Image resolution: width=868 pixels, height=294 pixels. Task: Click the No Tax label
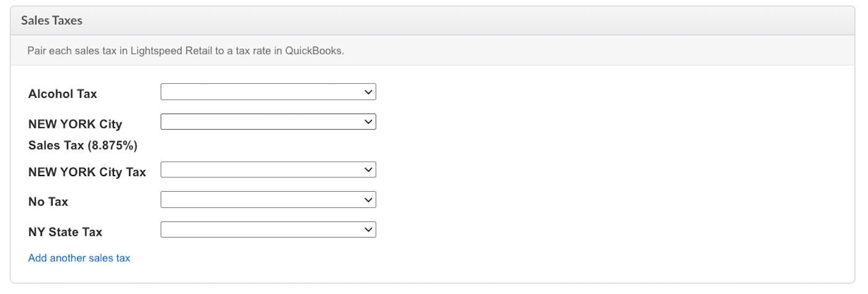(48, 202)
